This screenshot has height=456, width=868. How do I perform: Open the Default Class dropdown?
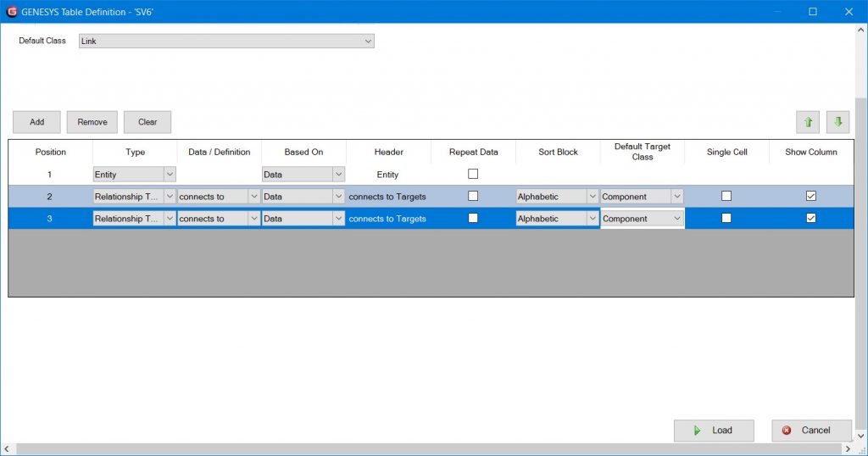[368, 41]
